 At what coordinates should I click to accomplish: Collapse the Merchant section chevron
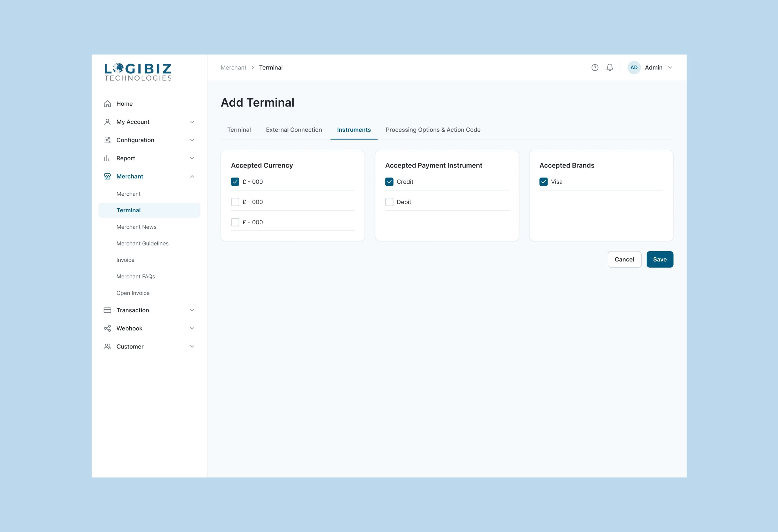pyautogui.click(x=192, y=176)
